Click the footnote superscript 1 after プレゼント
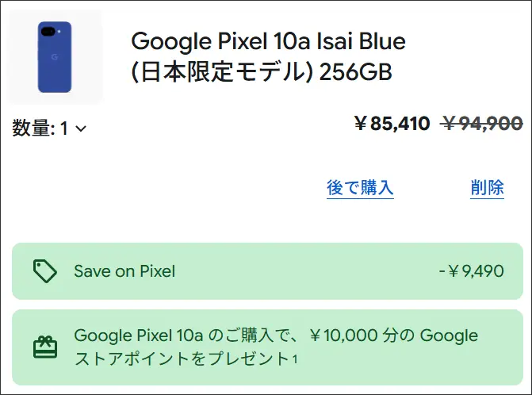532x395 pixels. click(x=294, y=359)
